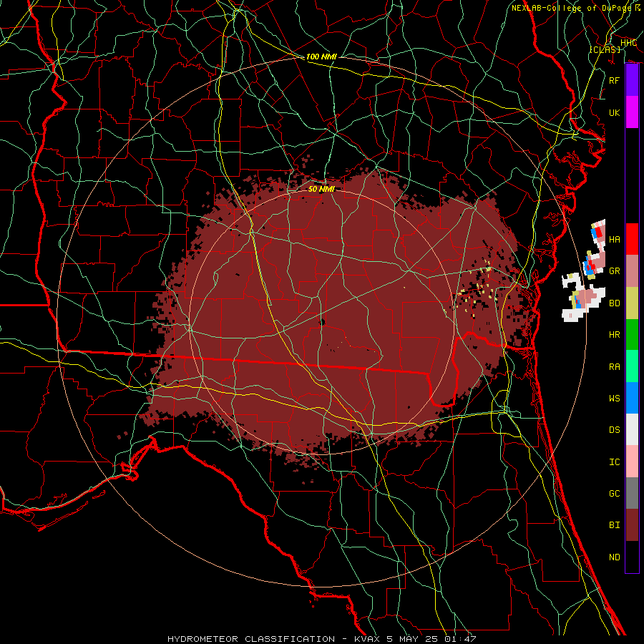Click the HR legend label
The image size is (644, 644).
pos(615,335)
